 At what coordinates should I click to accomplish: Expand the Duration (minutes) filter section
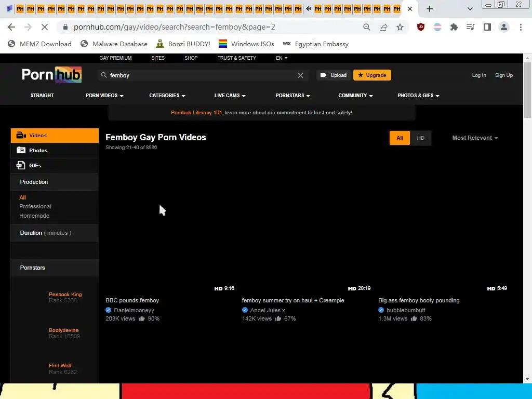coord(55,233)
